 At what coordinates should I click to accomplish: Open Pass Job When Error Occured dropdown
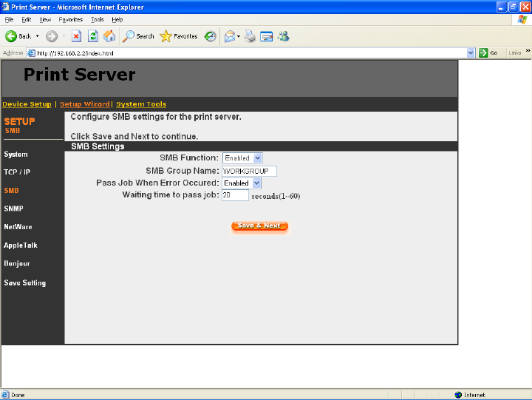pyautogui.click(x=242, y=183)
